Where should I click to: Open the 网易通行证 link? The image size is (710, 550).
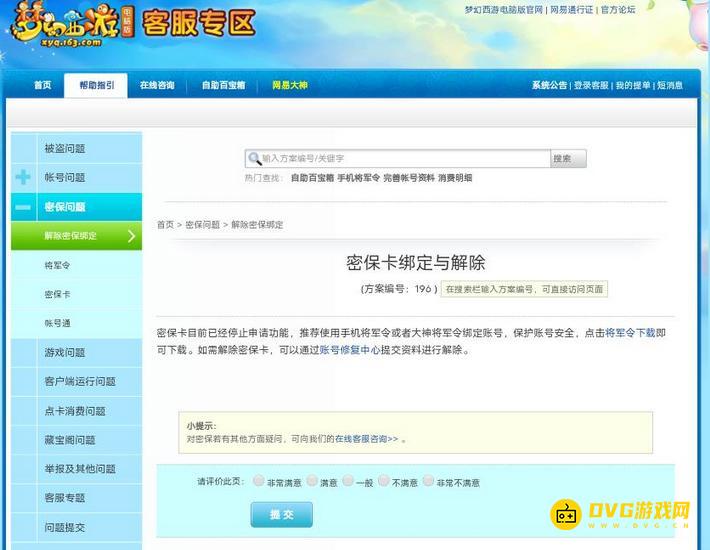pyautogui.click(x=571, y=10)
